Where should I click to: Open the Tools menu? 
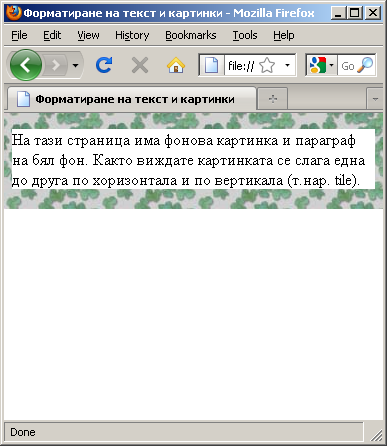coord(245,35)
